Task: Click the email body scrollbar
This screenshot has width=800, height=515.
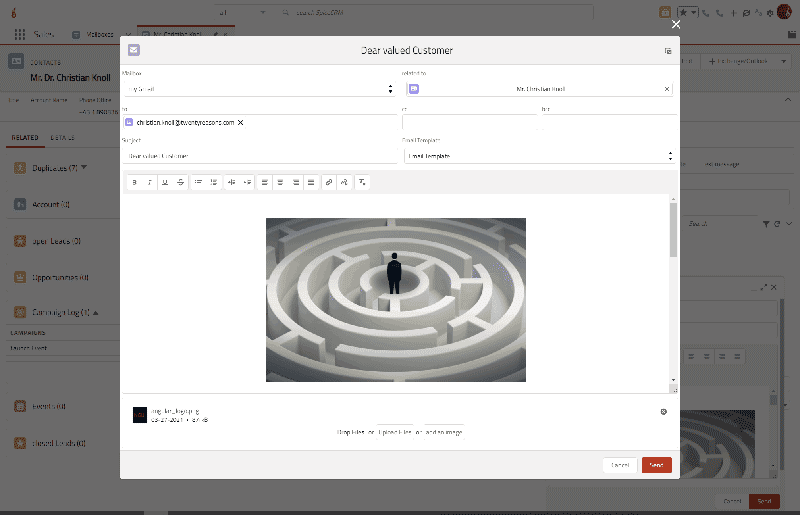Action: pyautogui.click(x=673, y=230)
